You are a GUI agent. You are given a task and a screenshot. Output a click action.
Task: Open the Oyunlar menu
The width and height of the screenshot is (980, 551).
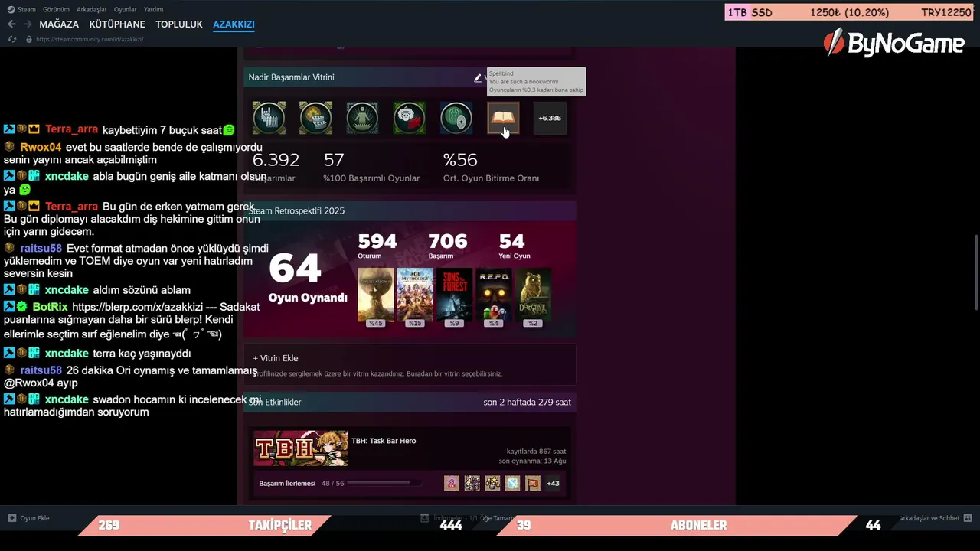pyautogui.click(x=125, y=9)
